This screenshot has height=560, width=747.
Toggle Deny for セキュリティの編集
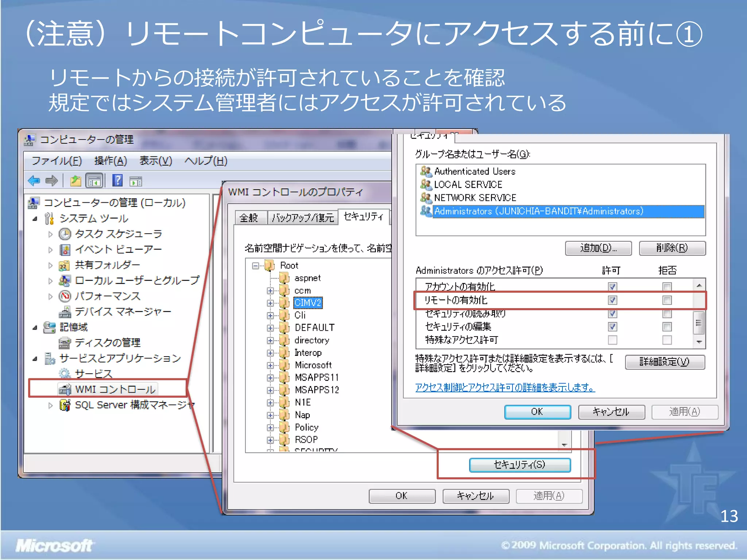667,327
